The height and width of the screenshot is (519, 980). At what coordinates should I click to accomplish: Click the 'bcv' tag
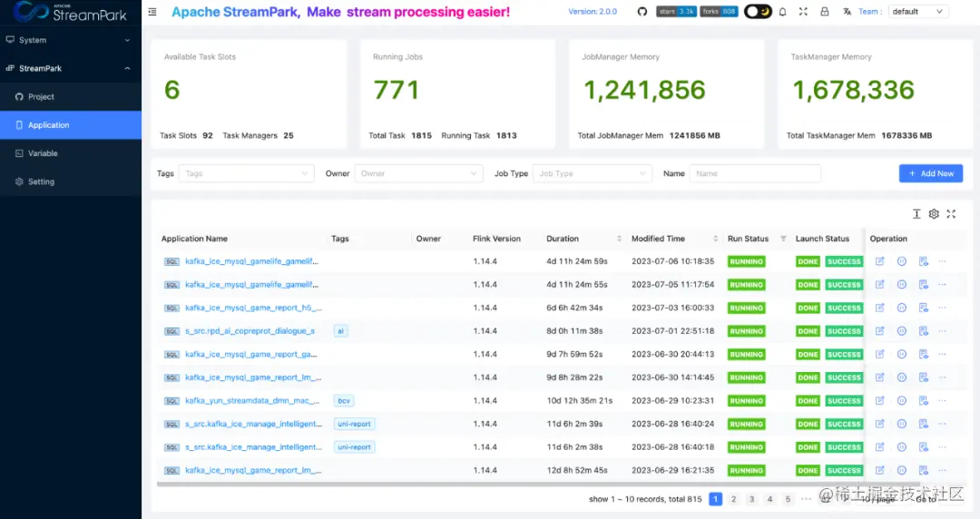pos(344,401)
